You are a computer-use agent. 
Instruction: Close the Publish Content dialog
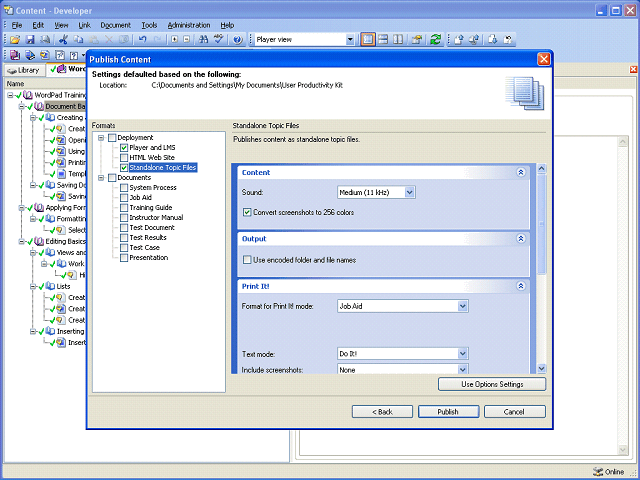click(544, 59)
